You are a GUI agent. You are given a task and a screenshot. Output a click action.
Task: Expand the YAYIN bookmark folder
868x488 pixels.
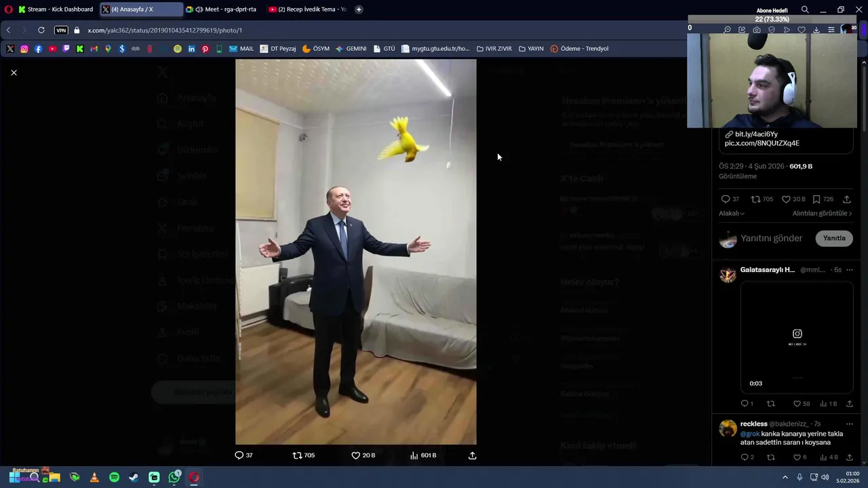click(531, 49)
